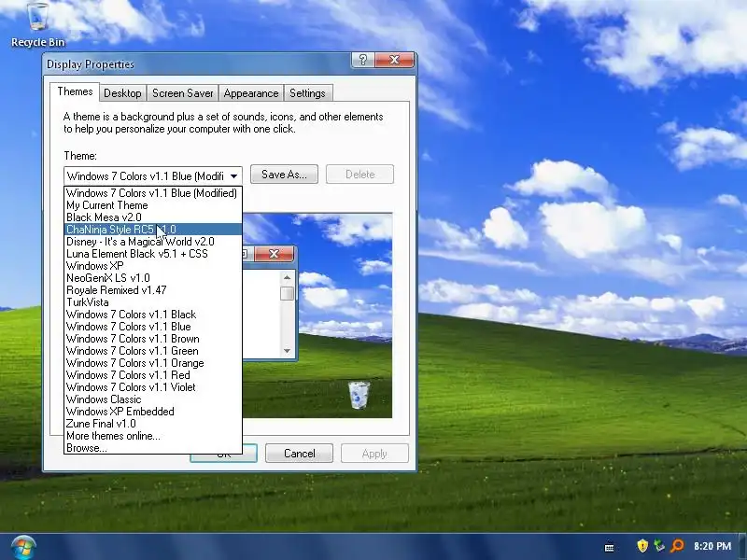Click the scroll up arrow in preview window
The width and height of the screenshot is (747, 560).
287,277
